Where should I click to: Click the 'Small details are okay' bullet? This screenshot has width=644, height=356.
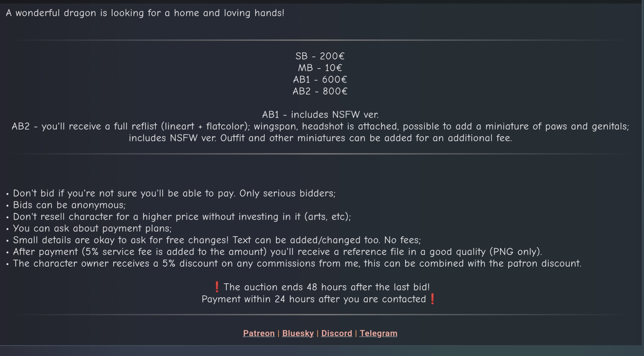(x=216, y=240)
